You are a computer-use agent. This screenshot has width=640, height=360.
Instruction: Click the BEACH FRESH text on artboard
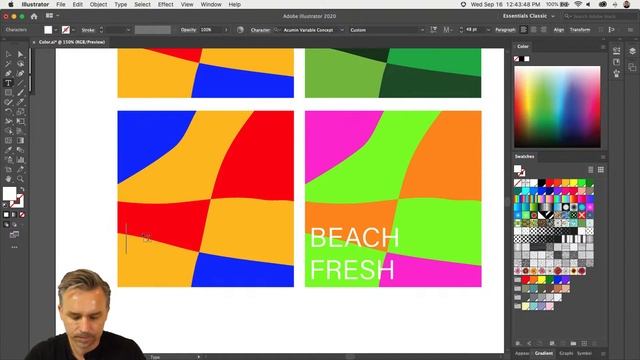pyautogui.click(x=354, y=253)
